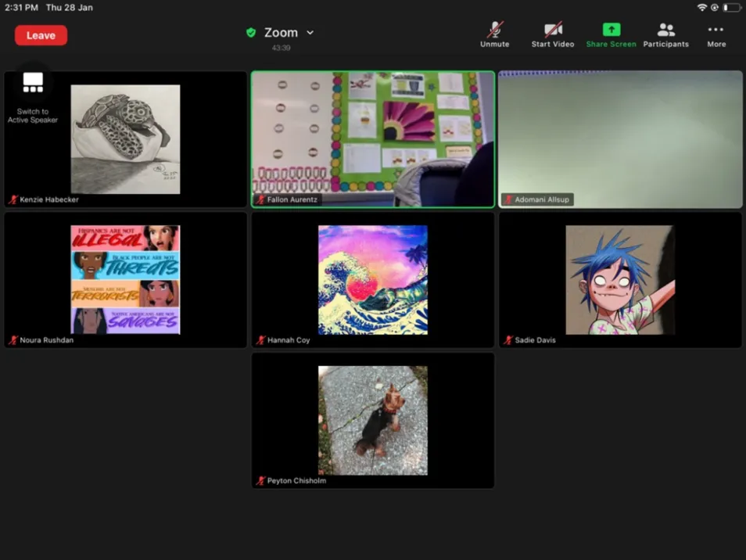Select Sadie Davis's cartoon avatar tile

tap(620, 280)
